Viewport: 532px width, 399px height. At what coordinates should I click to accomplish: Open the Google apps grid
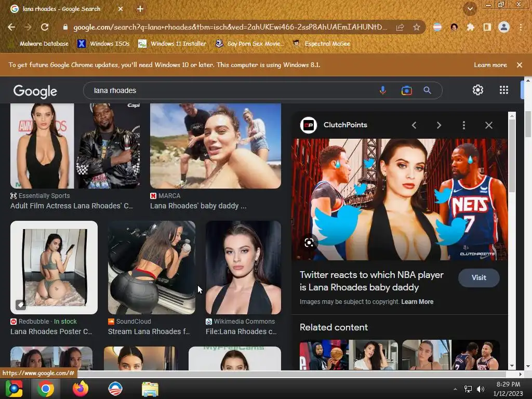(x=504, y=90)
